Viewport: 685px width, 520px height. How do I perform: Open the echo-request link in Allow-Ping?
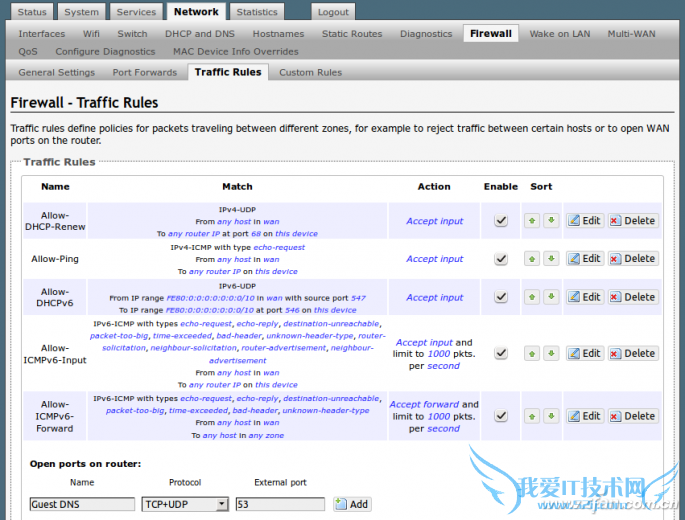[280, 246]
